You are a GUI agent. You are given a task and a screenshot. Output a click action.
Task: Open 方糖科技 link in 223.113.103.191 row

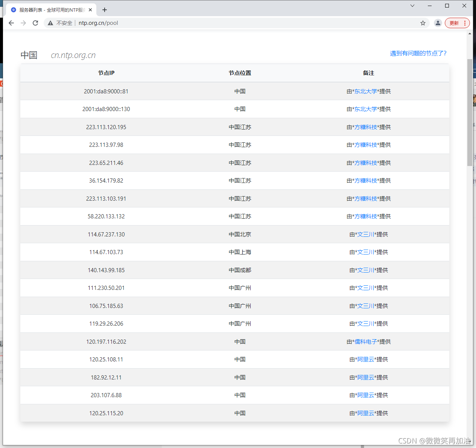[x=366, y=198]
